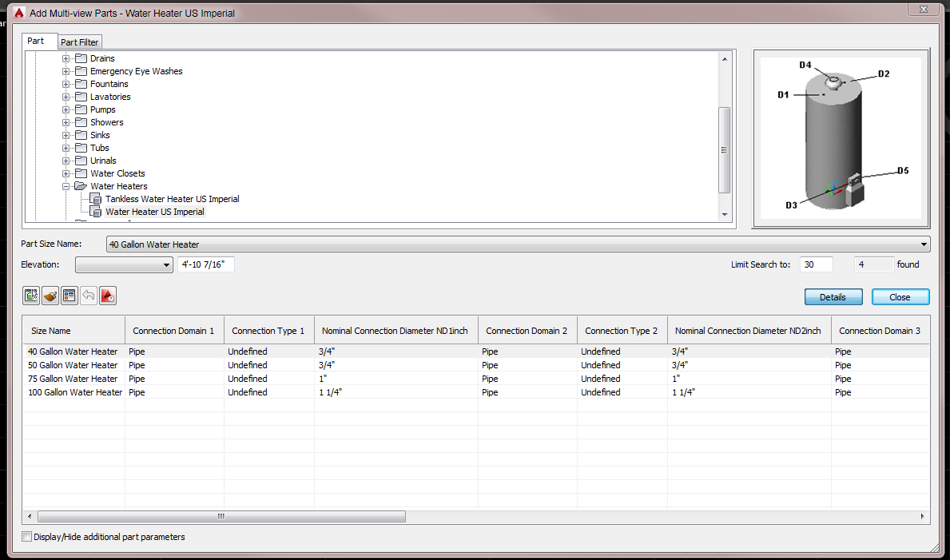Select Water Closets in the tree
The image size is (950, 560).
[x=117, y=173]
